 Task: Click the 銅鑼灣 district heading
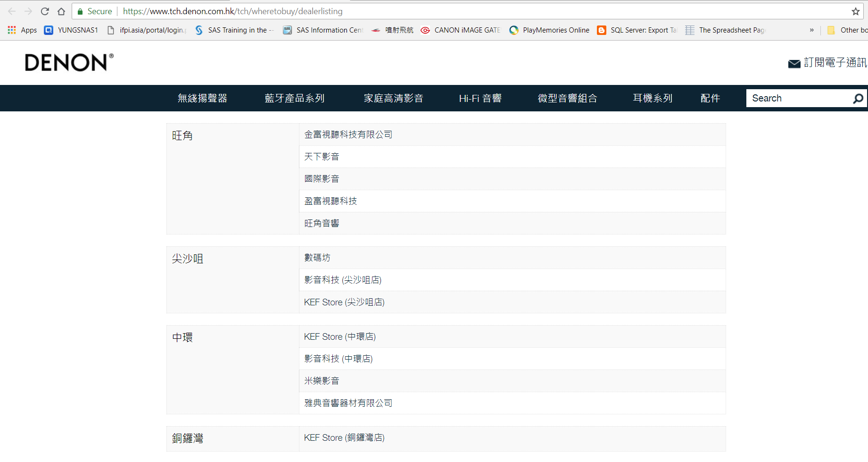point(188,438)
